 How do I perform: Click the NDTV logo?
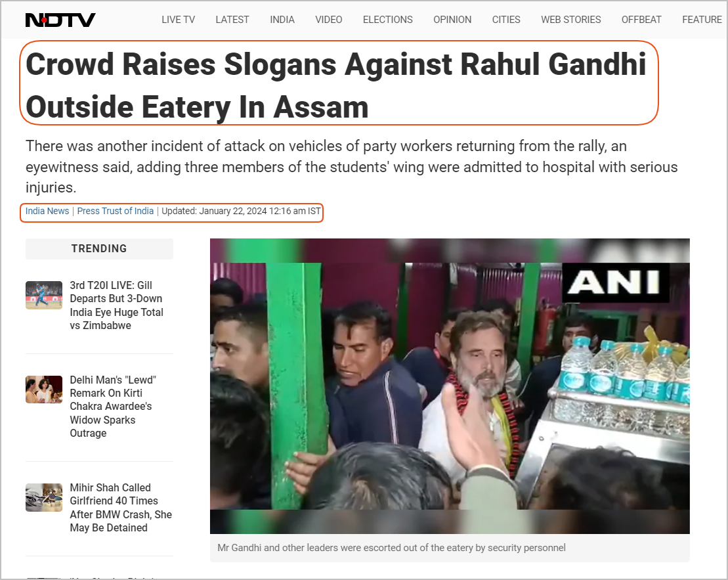coord(60,20)
